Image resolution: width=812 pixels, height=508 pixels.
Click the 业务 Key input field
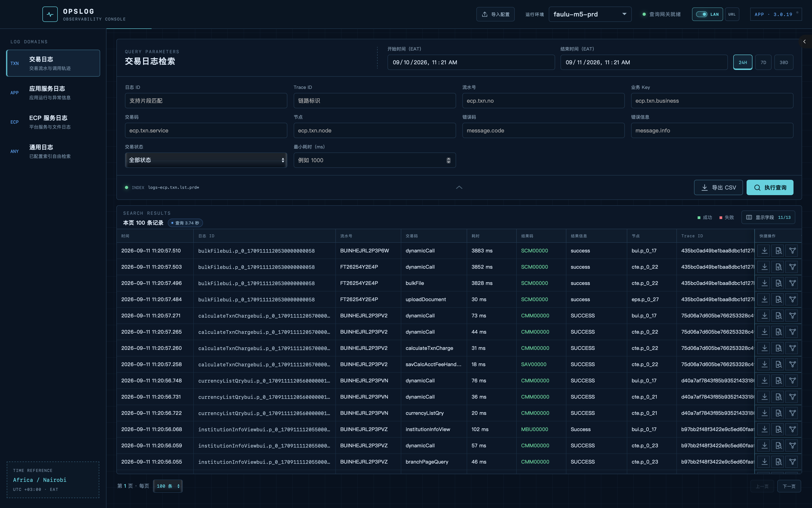click(712, 101)
